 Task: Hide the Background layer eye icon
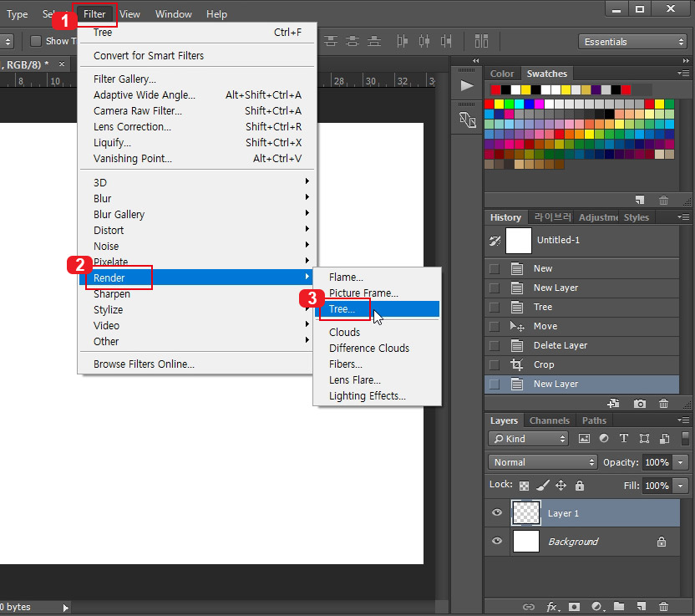tap(497, 541)
